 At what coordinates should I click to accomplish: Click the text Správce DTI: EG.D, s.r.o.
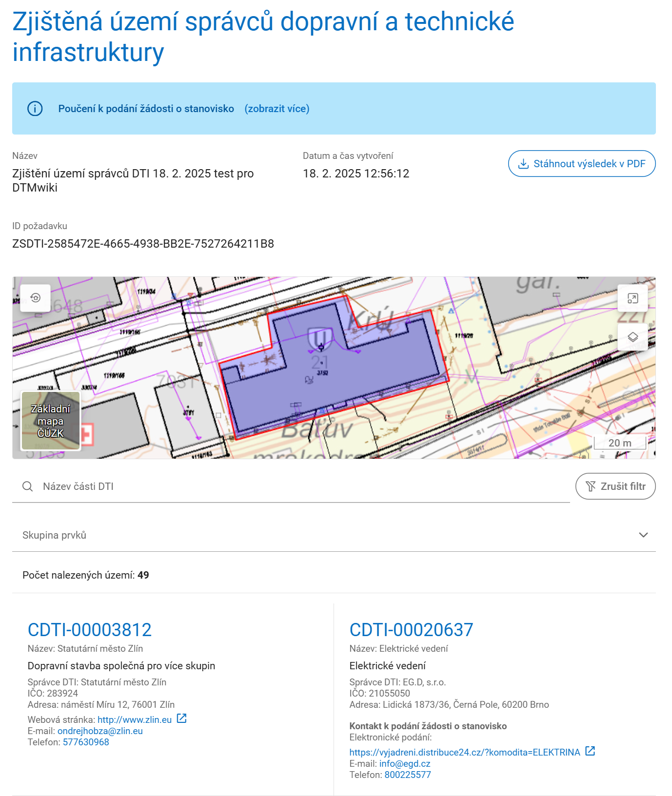(397, 682)
